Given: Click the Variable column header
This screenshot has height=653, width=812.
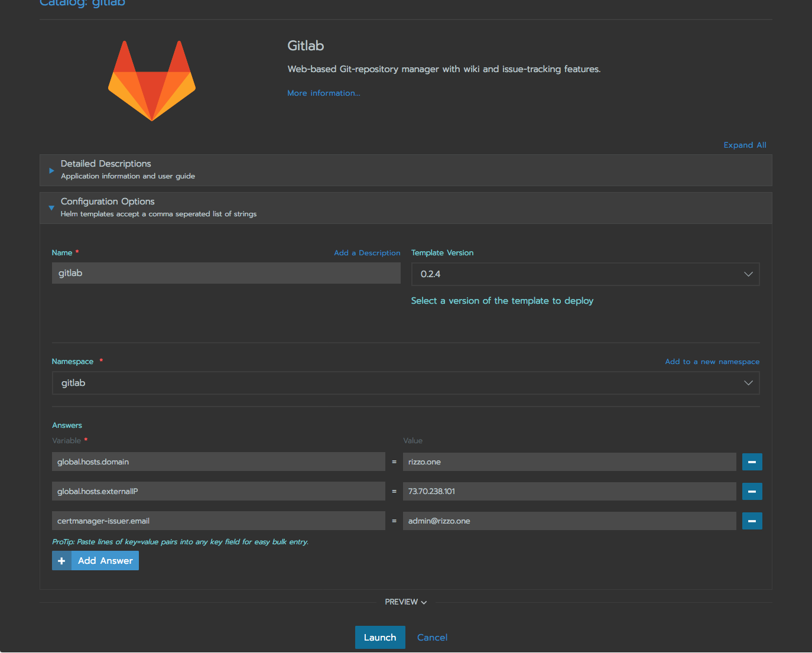Looking at the screenshot, I should 66,440.
